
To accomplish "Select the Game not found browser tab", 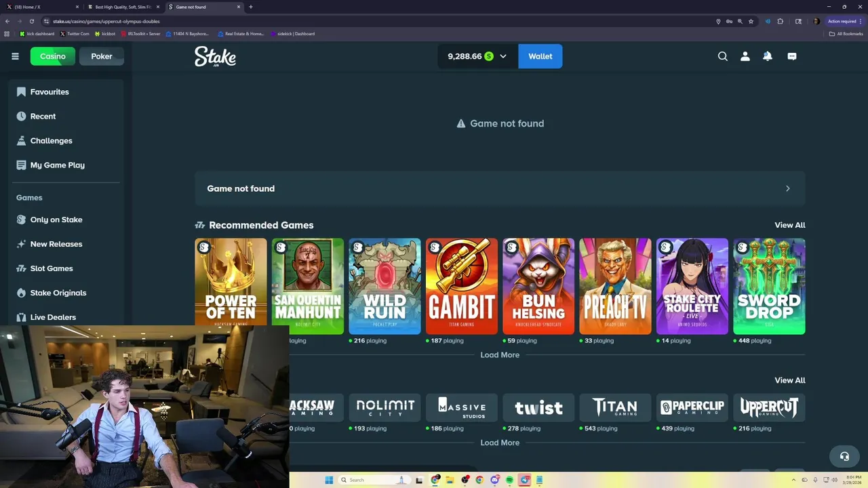I will [203, 7].
